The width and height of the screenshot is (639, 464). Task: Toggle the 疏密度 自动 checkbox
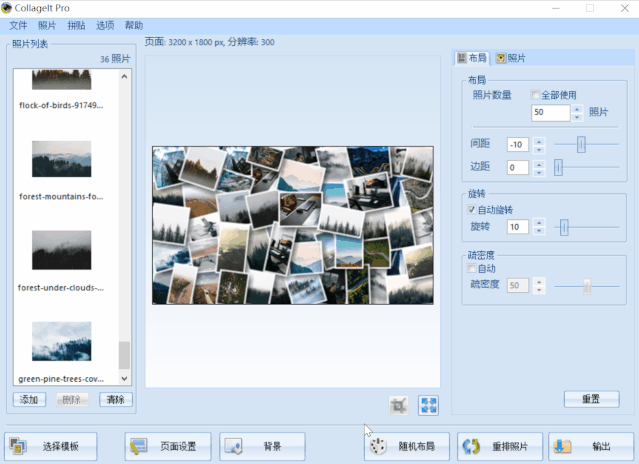point(472,269)
